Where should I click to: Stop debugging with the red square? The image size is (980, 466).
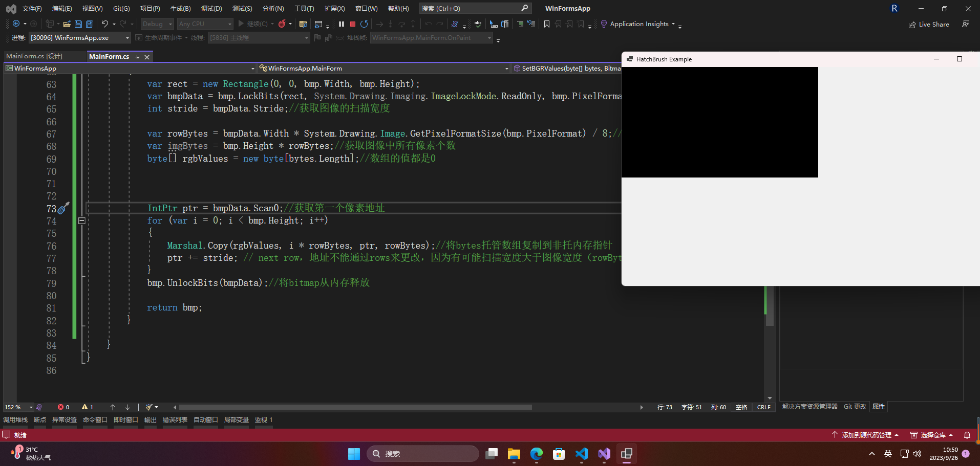click(353, 24)
